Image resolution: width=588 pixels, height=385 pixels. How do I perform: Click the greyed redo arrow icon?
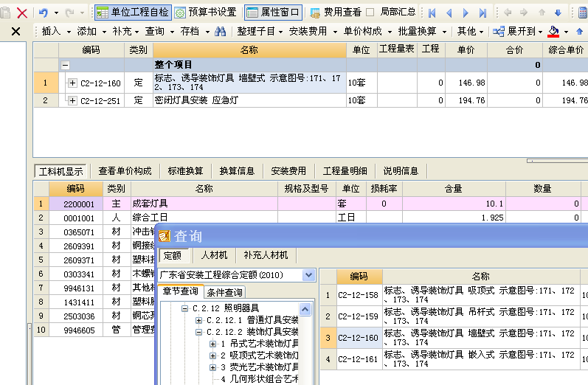pyautogui.click(x=69, y=13)
